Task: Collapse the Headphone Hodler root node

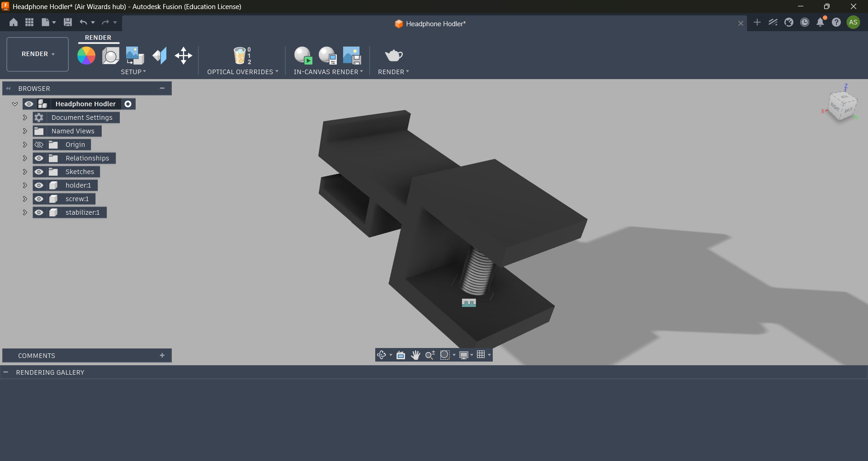Action: pos(15,104)
